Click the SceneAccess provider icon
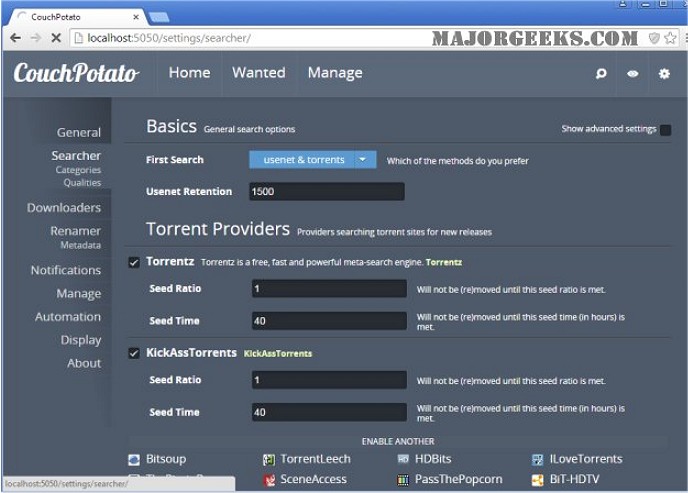This screenshot has height=493, width=688. tap(269, 480)
